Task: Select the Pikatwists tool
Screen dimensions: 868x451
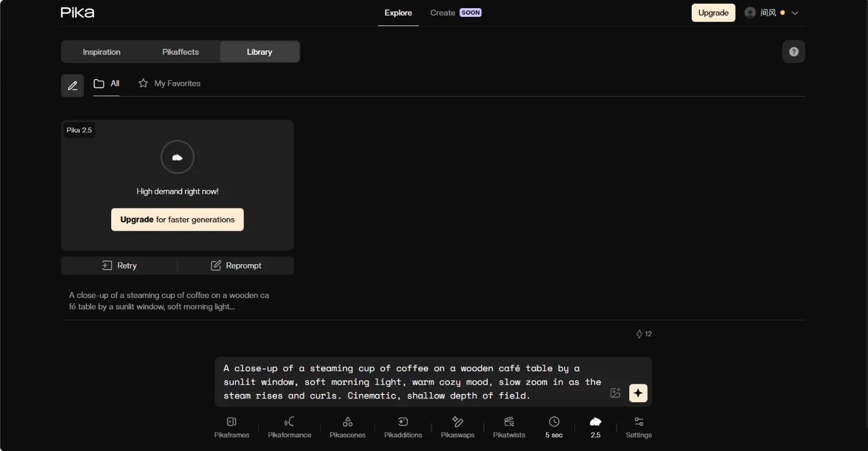Action: [x=509, y=427]
